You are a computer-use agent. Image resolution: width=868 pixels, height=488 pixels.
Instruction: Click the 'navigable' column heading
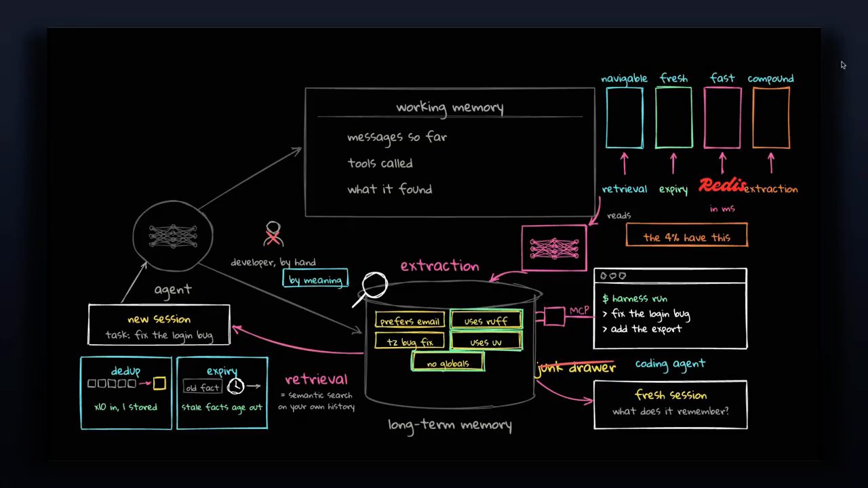click(625, 79)
